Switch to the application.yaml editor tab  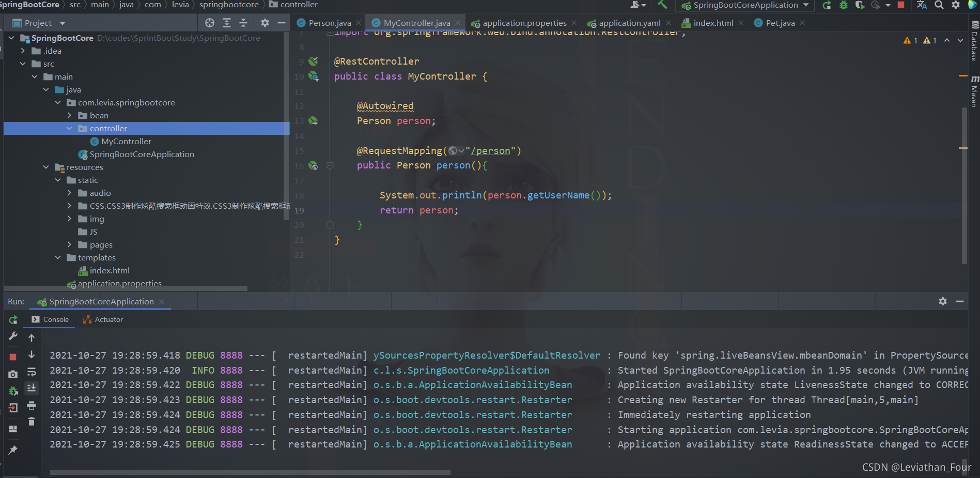(629, 23)
